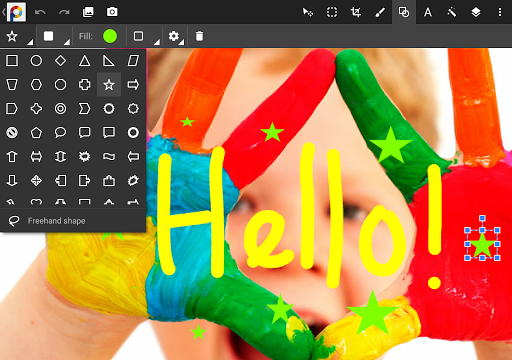
Task: Open the three-dot overflow menu
Action: pyautogui.click(x=500, y=12)
